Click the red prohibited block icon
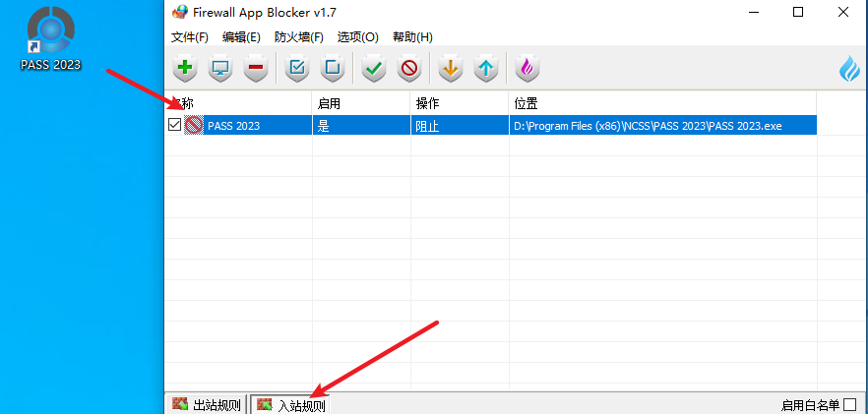The height and width of the screenshot is (414, 868). tap(408, 69)
